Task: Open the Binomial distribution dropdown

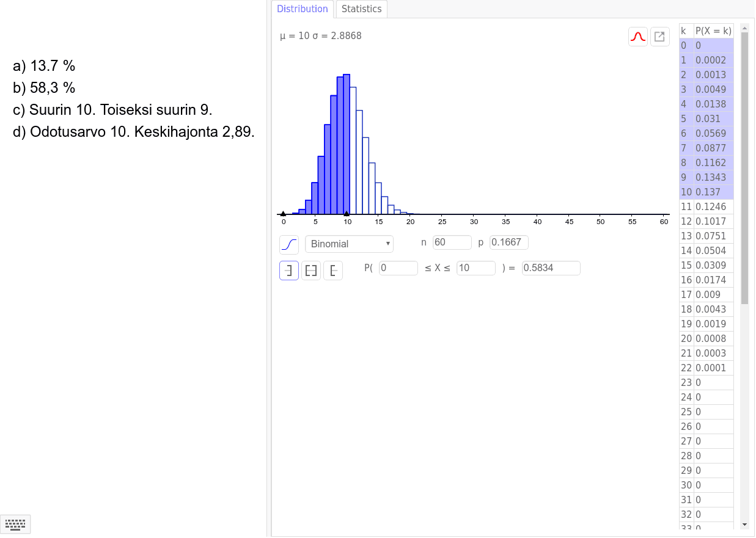Action: [x=349, y=244]
